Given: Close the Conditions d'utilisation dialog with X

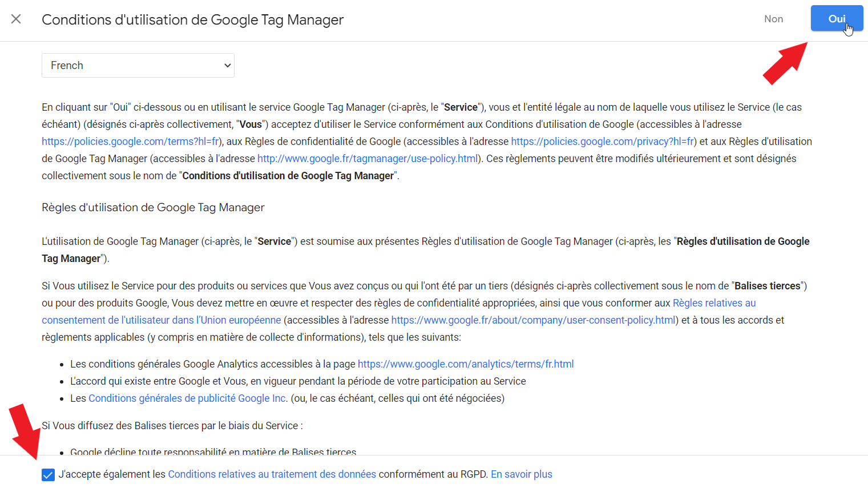Looking at the screenshot, I should click(x=16, y=19).
